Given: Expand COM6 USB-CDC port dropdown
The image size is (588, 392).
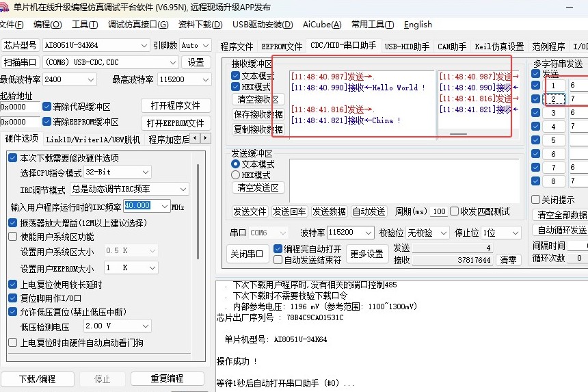Looking at the screenshot, I should 172,63.
